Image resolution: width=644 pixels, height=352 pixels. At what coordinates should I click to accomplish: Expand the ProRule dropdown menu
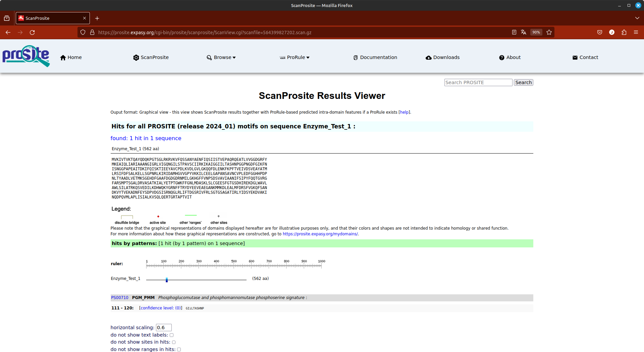click(295, 57)
